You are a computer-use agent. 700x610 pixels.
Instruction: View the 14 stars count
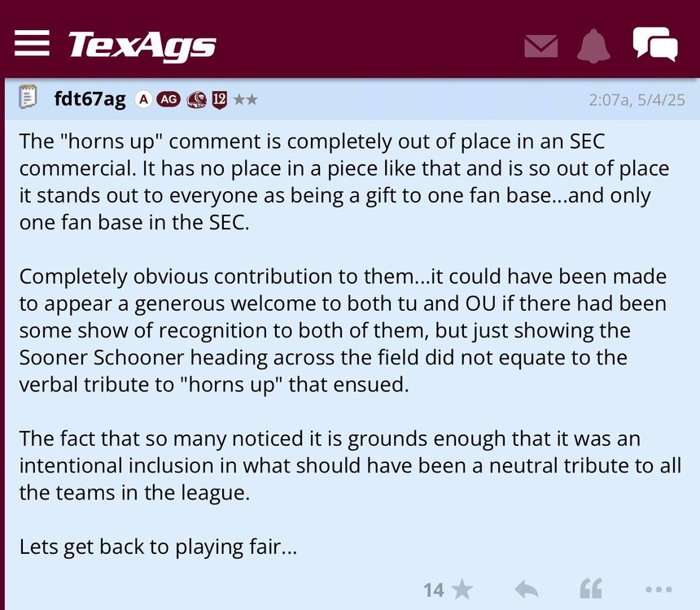(x=434, y=589)
